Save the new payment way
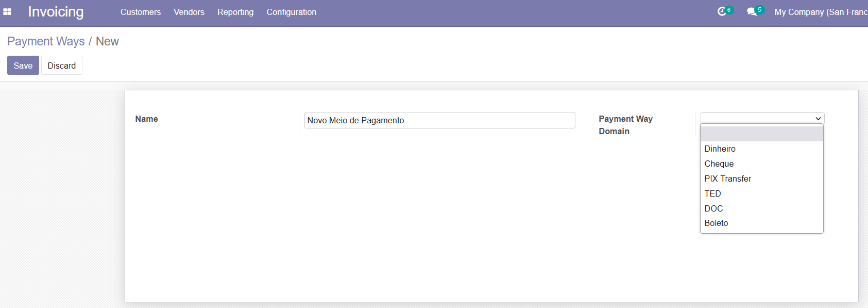 pos(23,66)
